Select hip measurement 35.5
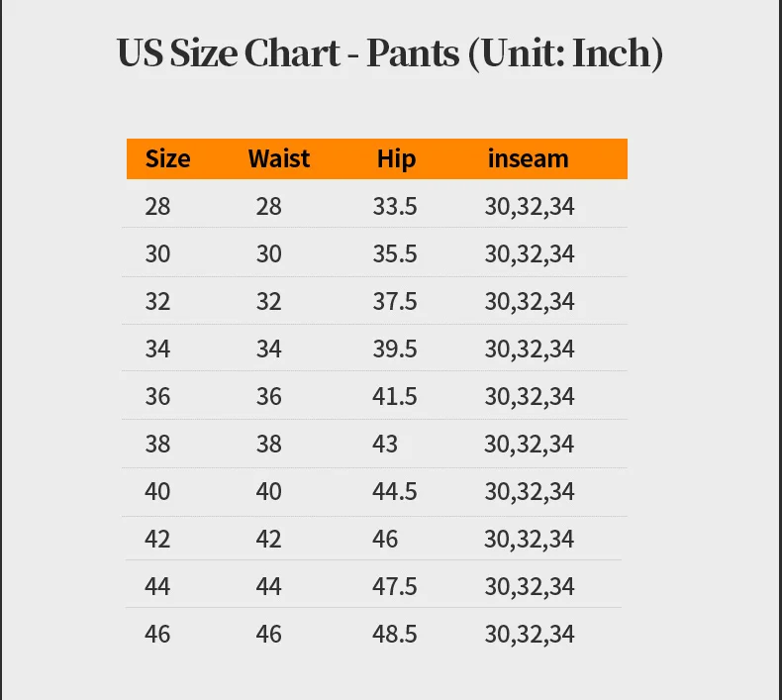Viewport: 782px width, 700px height. click(x=395, y=254)
